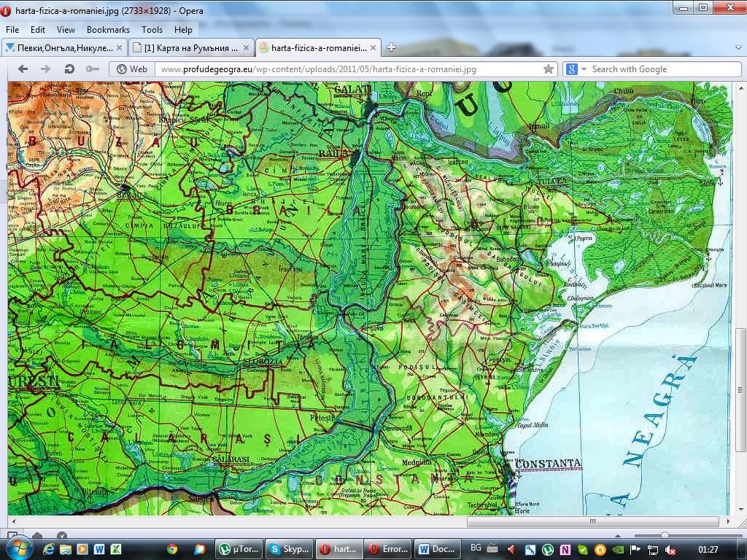The image size is (747, 560).
Task: Open the Skype taskbar window
Action: 288,549
